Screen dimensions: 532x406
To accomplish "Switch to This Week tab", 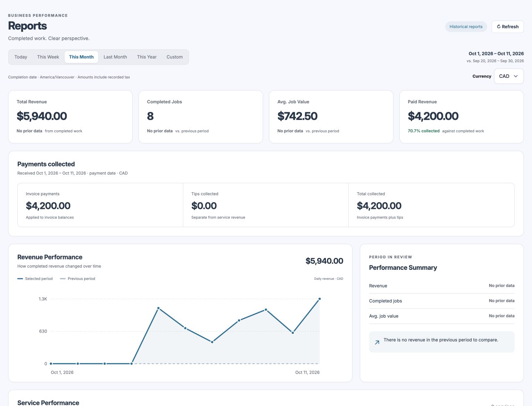I will pos(48,57).
